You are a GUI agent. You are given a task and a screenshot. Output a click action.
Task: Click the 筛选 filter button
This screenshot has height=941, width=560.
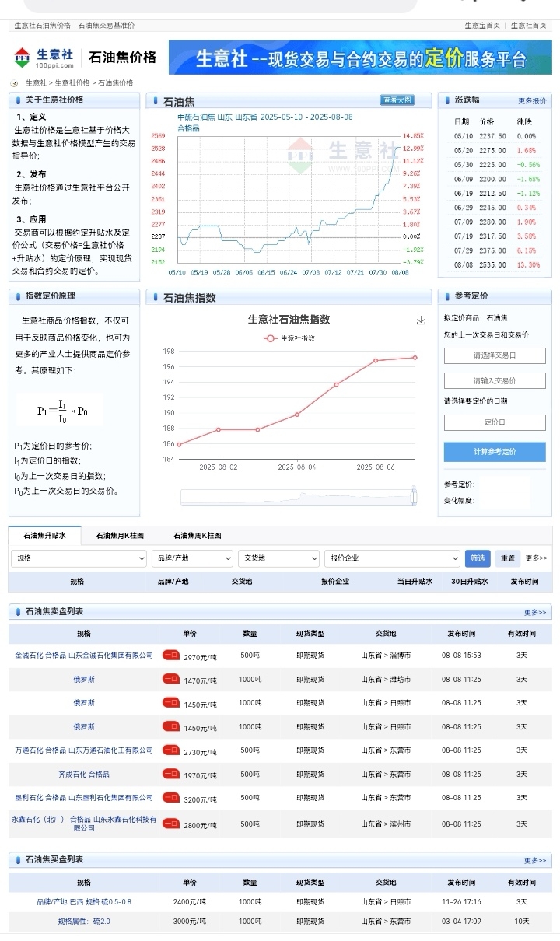point(478,558)
